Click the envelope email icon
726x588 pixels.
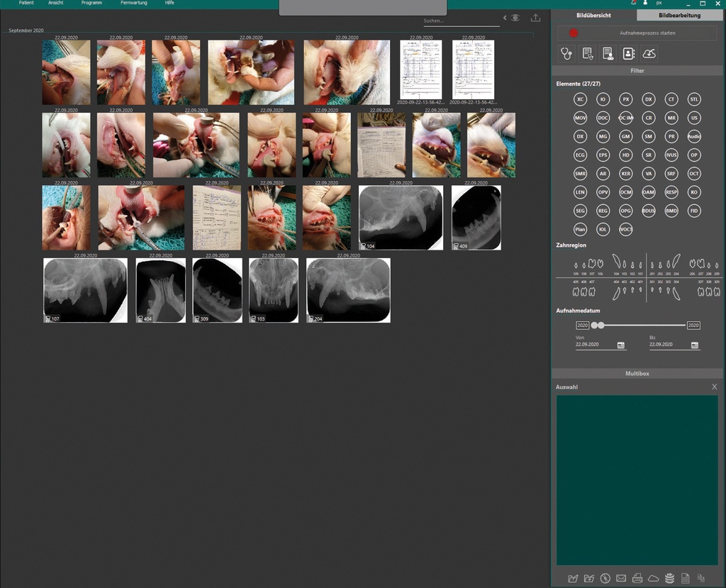pos(621,578)
